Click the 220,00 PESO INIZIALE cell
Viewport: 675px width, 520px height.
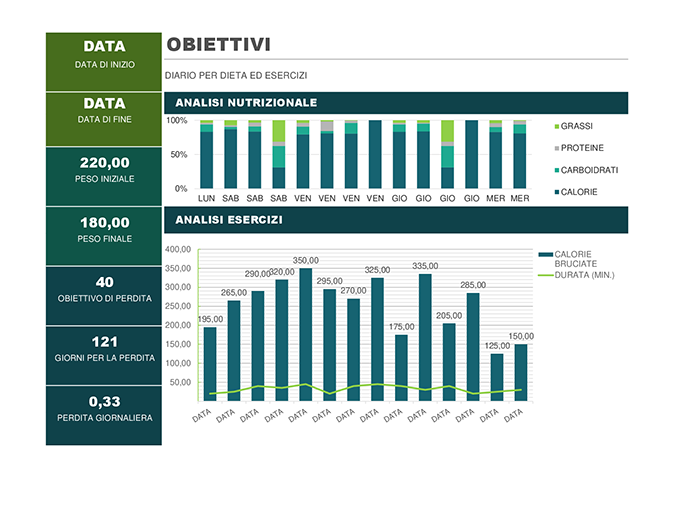[x=104, y=176]
